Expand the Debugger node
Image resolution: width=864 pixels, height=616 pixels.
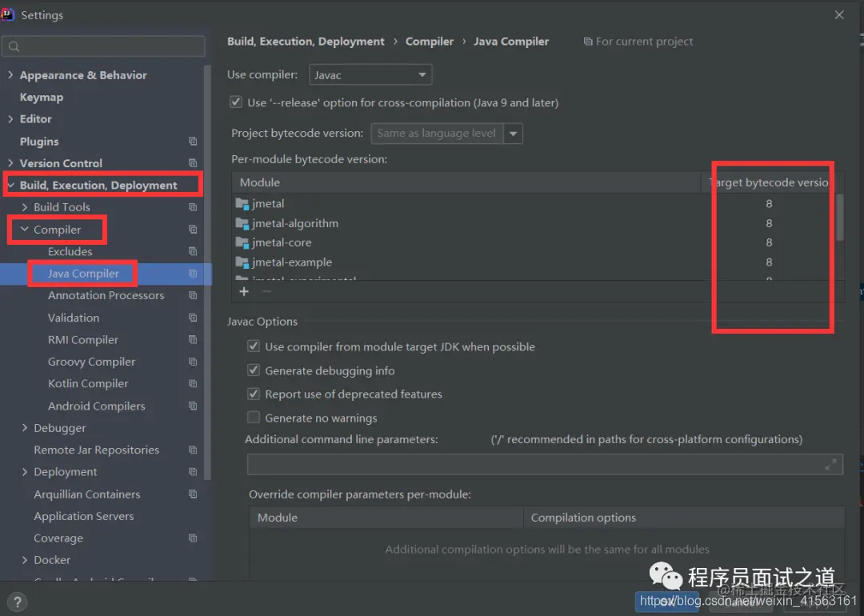pyautogui.click(x=24, y=427)
